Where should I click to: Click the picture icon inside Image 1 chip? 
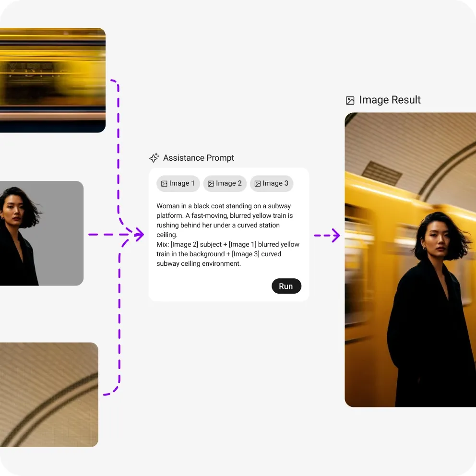pos(164,184)
